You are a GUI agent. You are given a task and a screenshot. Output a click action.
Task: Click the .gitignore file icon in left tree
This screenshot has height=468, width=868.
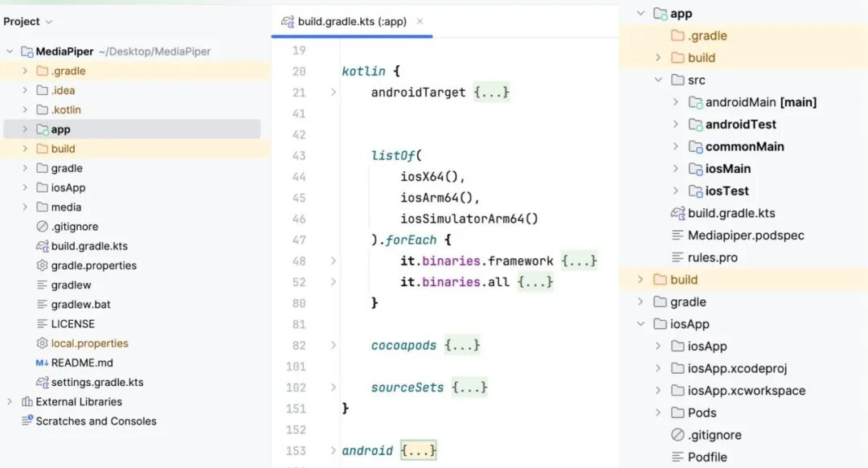42,226
